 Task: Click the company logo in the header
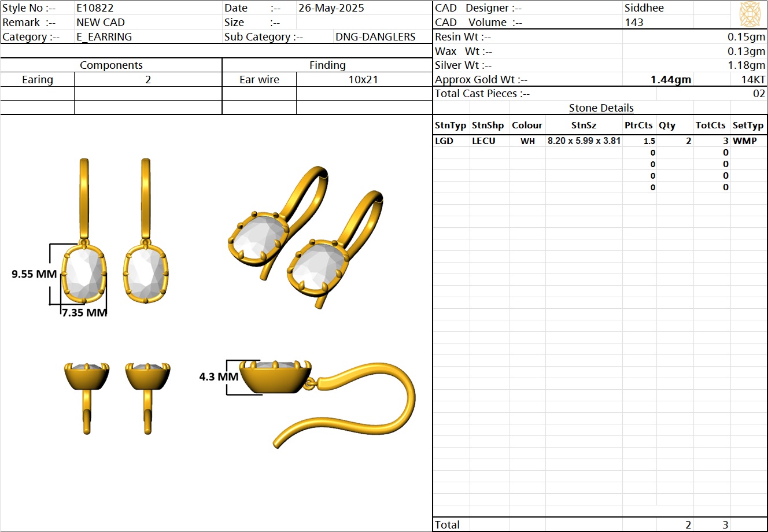pos(749,14)
